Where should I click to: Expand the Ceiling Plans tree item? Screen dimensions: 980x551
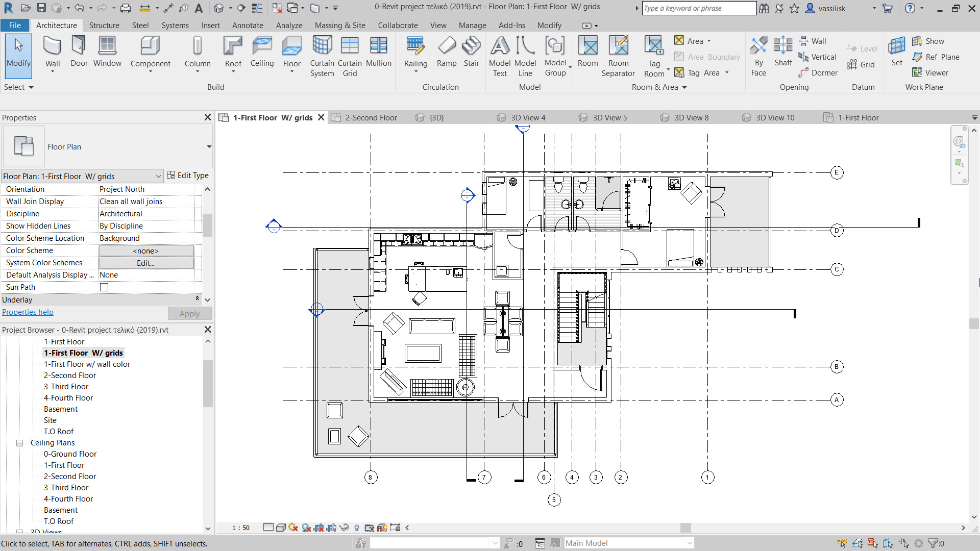19,442
